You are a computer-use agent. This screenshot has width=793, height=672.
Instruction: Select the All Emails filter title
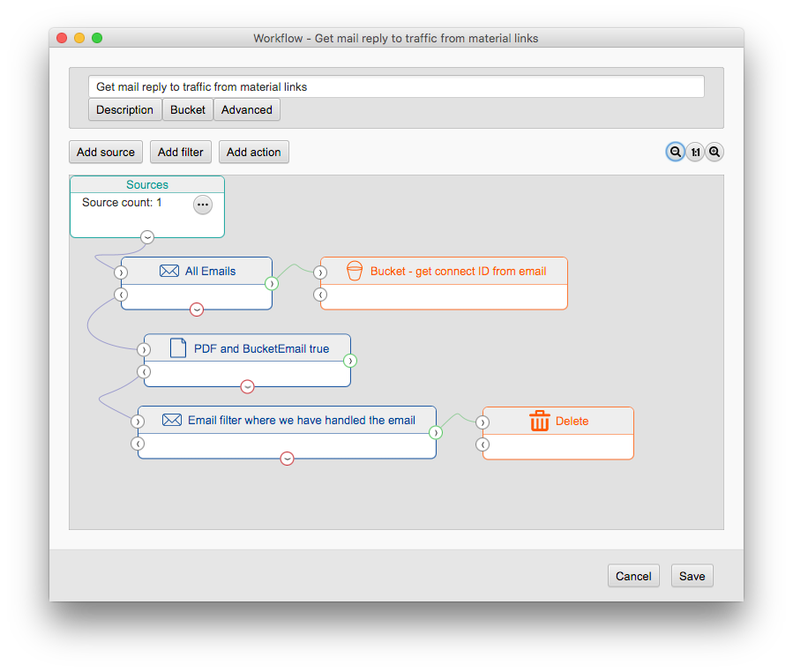(211, 271)
